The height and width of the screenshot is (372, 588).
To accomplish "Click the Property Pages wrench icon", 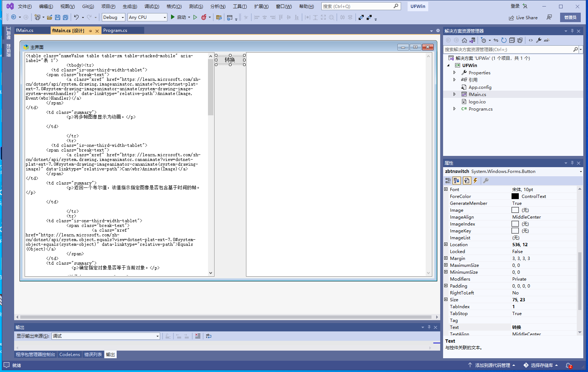I will tap(486, 181).
